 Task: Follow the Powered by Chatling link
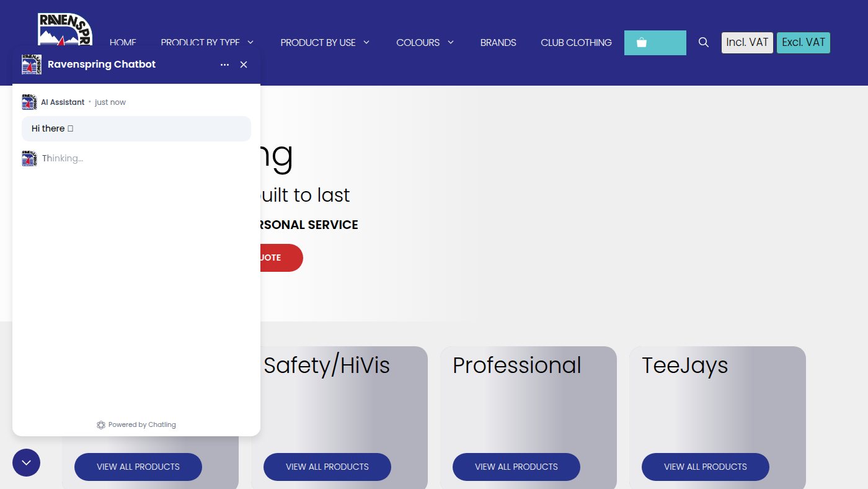[136, 425]
